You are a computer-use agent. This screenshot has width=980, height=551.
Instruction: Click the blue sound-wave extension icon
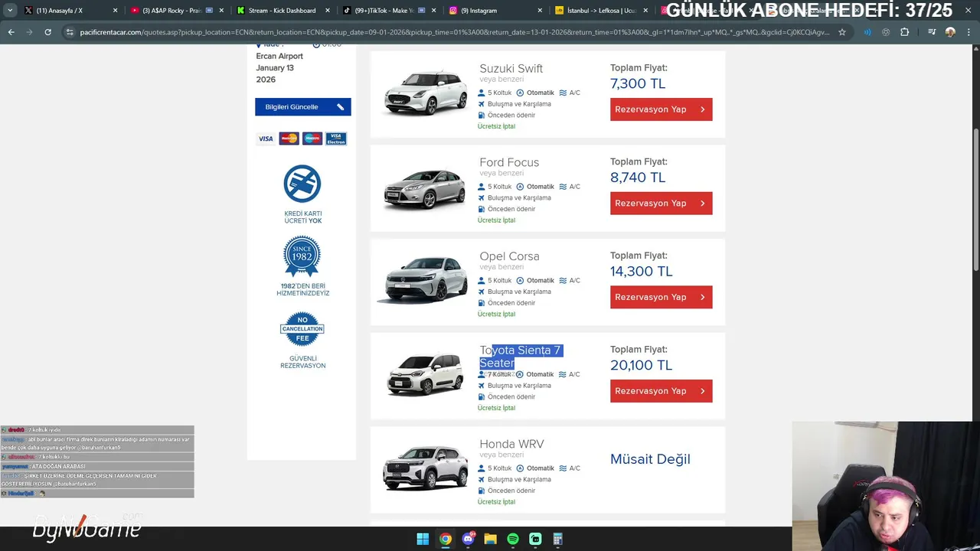pyautogui.click(x=867, y=32)
